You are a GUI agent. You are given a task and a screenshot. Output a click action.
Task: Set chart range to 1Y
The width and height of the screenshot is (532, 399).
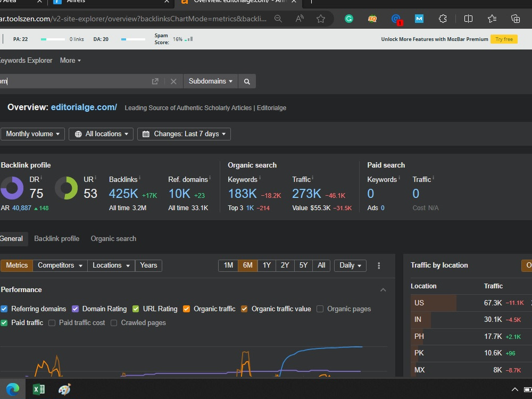click(x=267, y=265)
